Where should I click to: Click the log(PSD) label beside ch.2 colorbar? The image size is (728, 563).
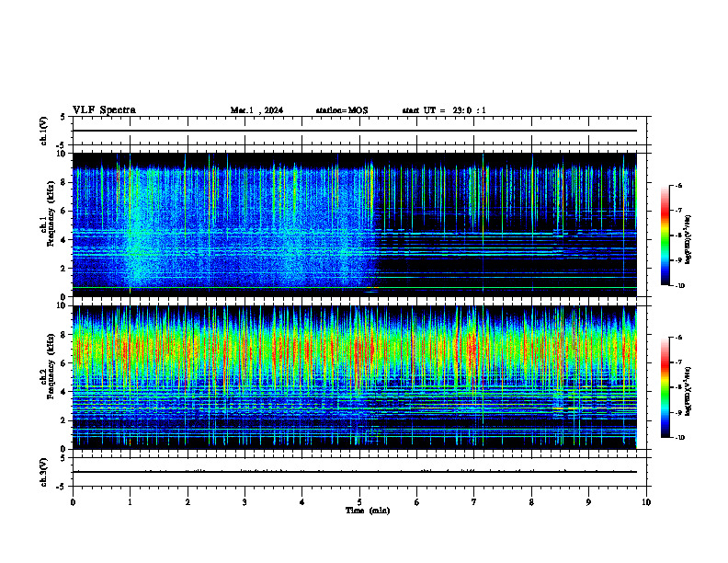tap(688, 391)
